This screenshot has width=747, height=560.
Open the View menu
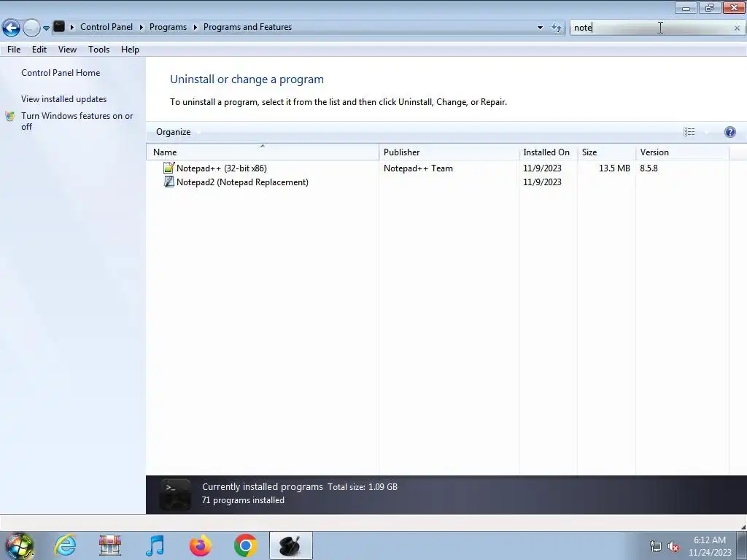point(67,50)
